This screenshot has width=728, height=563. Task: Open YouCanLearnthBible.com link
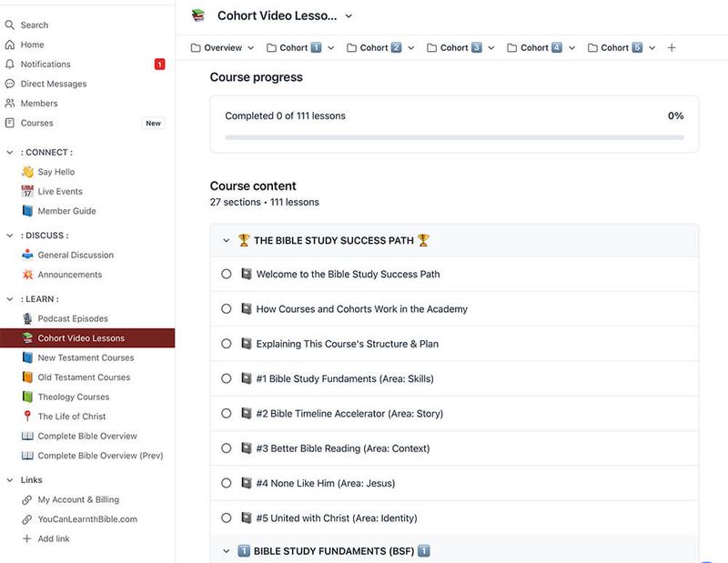coord(86,519)
